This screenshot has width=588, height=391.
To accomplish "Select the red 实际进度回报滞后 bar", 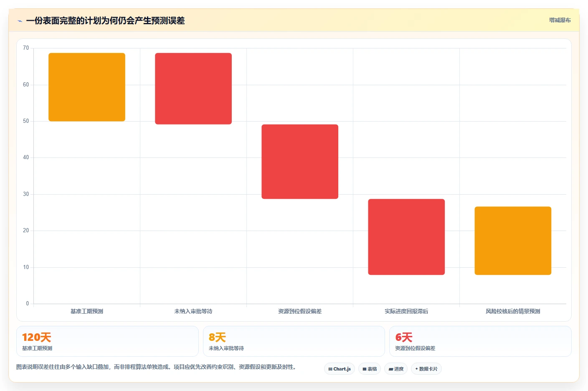I will coord(406,237).
